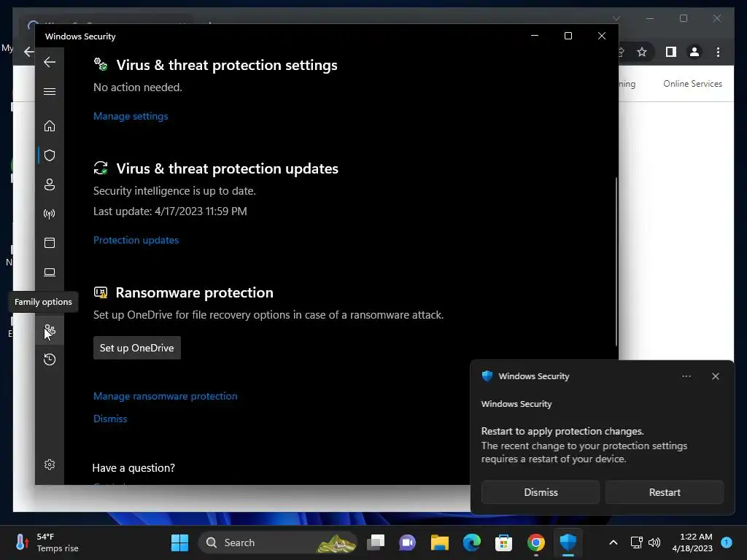Open Settings gear in Windows Security sidebar

pyautogui.click(x=50, y=464)
